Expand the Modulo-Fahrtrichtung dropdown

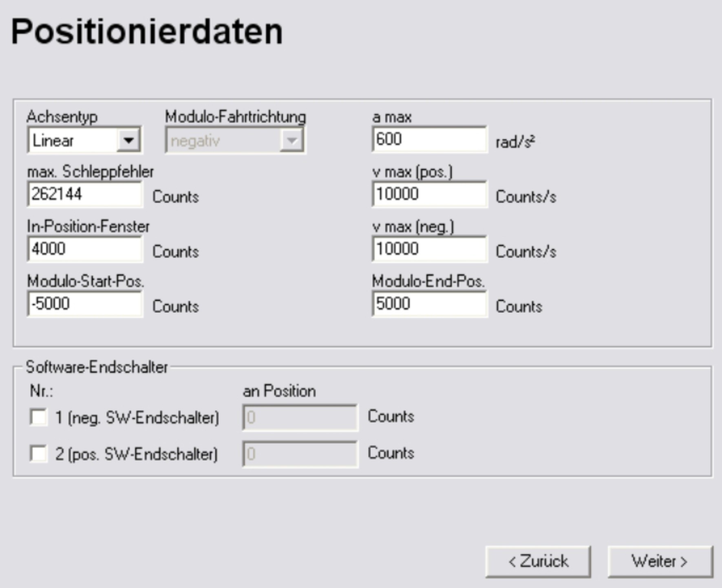291,141
